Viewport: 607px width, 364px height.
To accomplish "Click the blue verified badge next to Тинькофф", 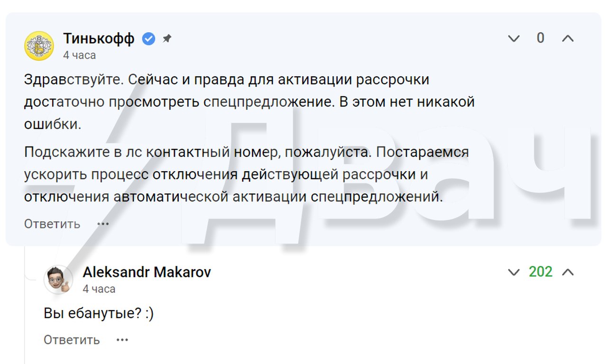I will click(149, 39).
